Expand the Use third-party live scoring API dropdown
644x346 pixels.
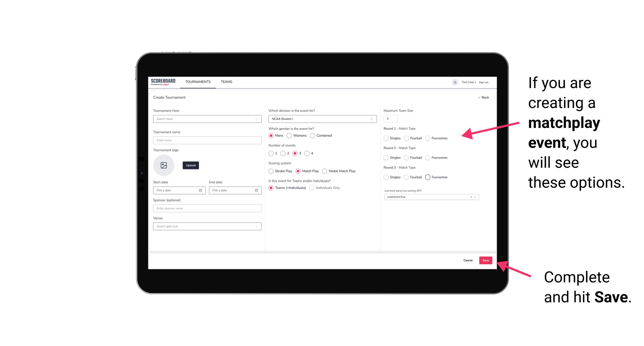[475, 196]
